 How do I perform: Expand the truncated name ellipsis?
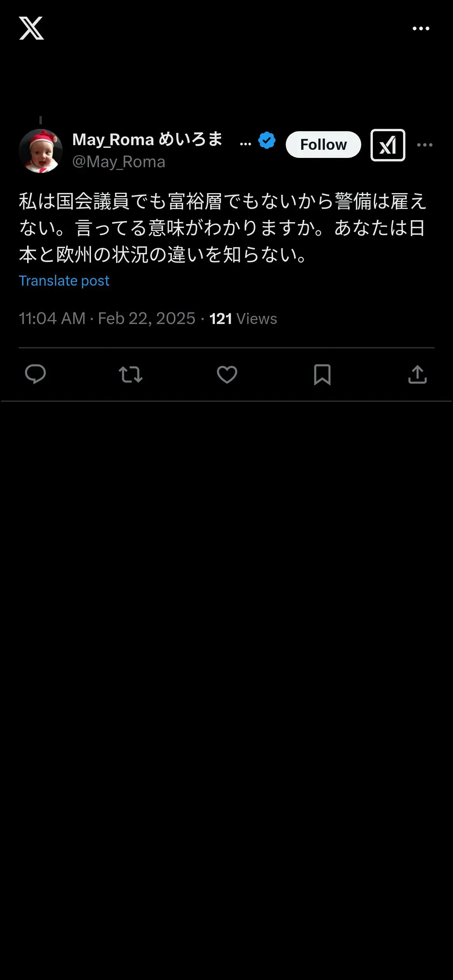[245, 143]
